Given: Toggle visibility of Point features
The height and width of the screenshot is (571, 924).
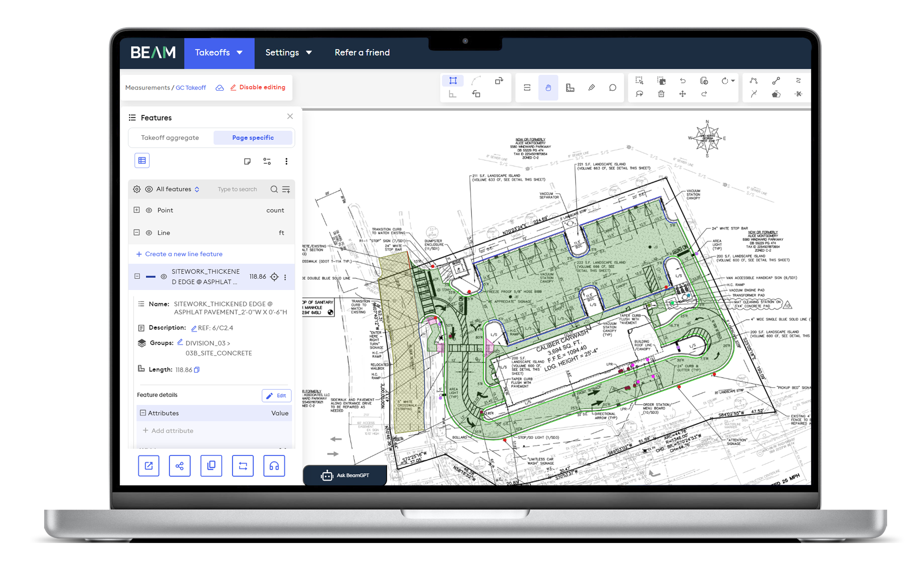Looking at the screenshot, I should (149, 210).
